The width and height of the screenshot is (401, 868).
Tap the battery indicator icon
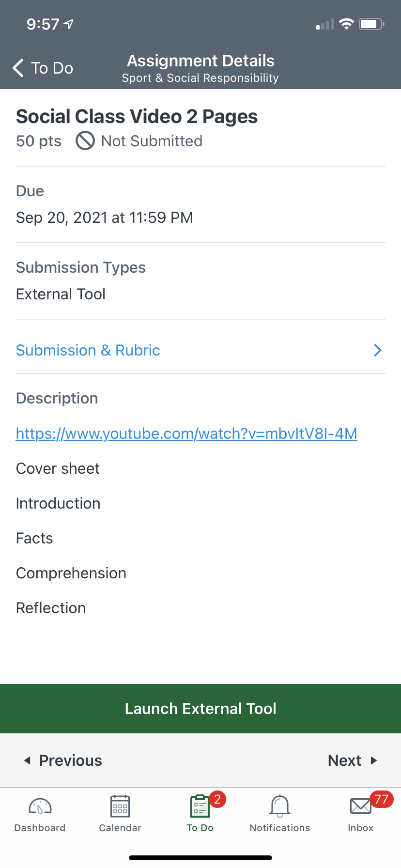click(x=371, y=24)
